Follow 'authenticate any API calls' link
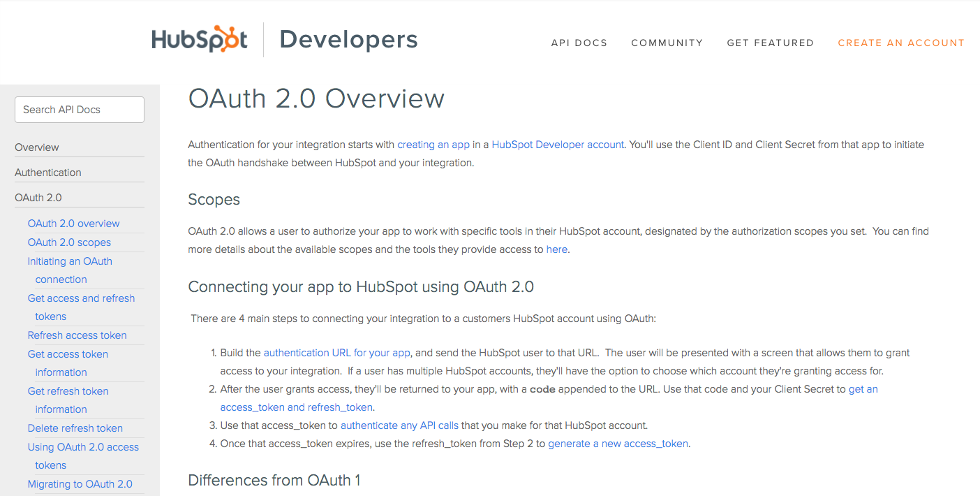The height and width of the screenshot is (496, 980). 399,425
